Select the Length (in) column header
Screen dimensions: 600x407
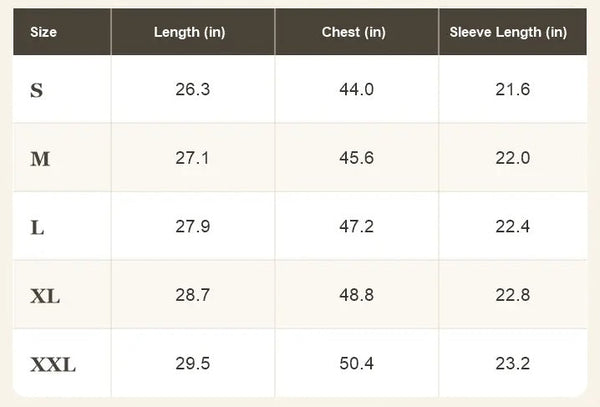189,32
